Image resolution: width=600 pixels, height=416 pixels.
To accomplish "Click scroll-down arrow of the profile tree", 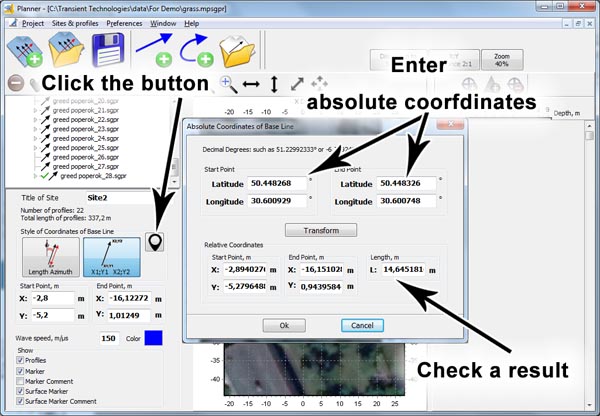I will 174,181.
